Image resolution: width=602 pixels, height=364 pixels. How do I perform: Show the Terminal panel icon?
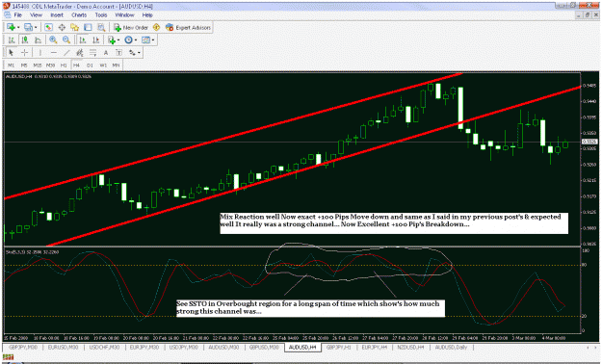point(88,27)
